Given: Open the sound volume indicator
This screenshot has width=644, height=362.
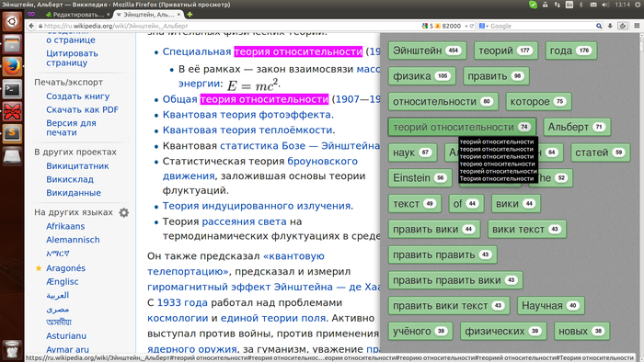Looking at the screenshot, I should pyautogui.click(x=605, y=5).
